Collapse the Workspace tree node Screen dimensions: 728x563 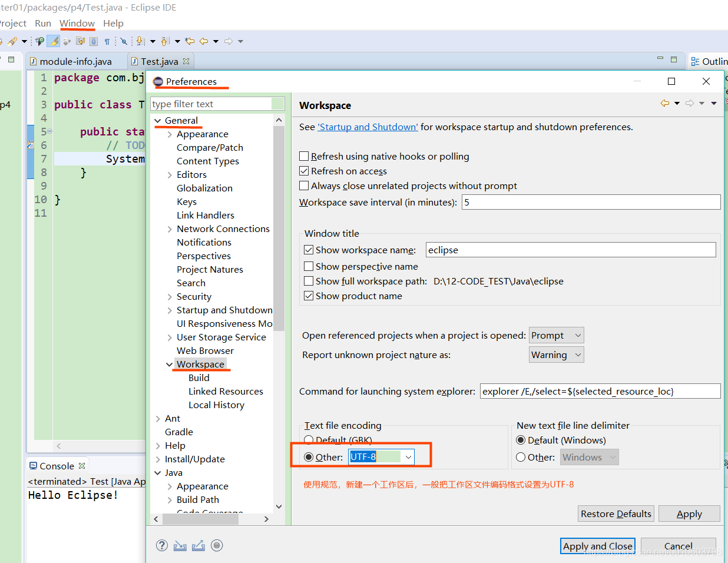click(170, 365)
